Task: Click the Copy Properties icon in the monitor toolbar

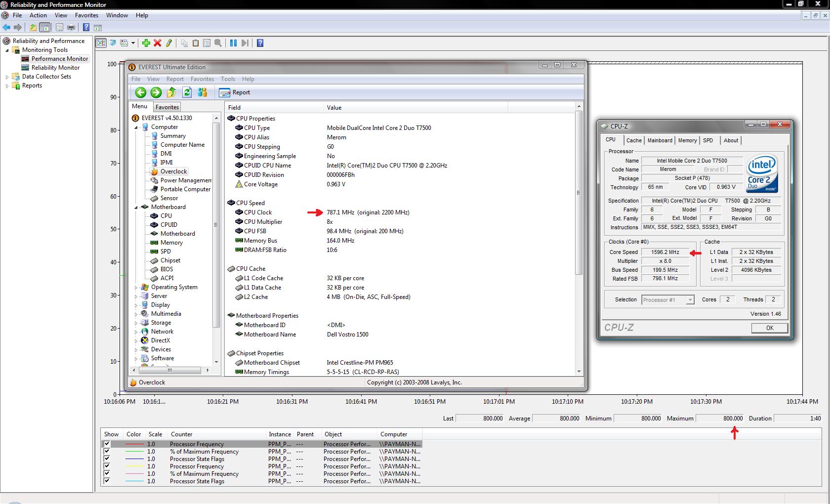Action: (184, 43)
